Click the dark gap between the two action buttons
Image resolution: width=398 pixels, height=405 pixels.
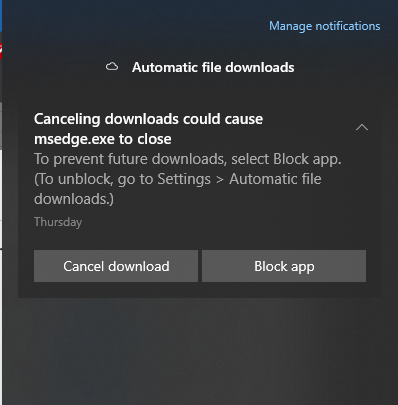click(200, 266)
